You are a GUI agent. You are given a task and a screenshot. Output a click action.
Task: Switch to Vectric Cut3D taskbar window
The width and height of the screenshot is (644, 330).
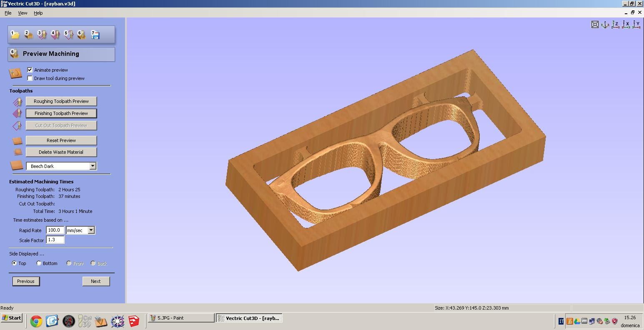tap(249, 318)
